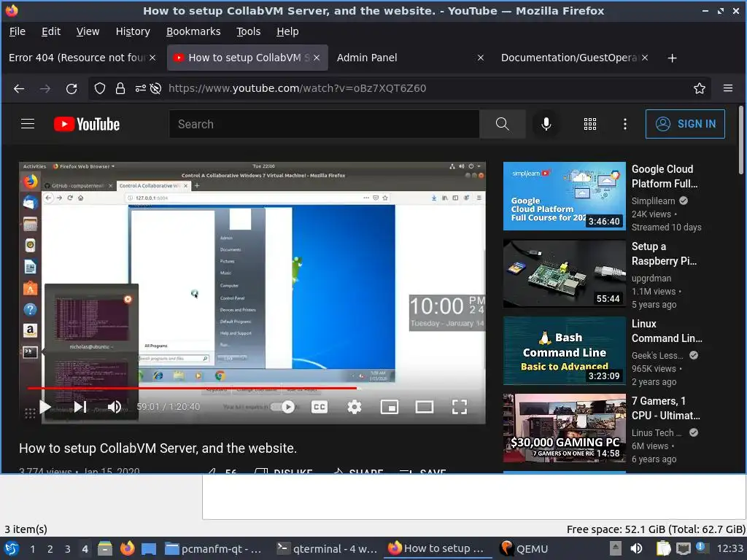747x560 pixels.
Task: Open the player settings gear
Action: (x=354, y=407)
